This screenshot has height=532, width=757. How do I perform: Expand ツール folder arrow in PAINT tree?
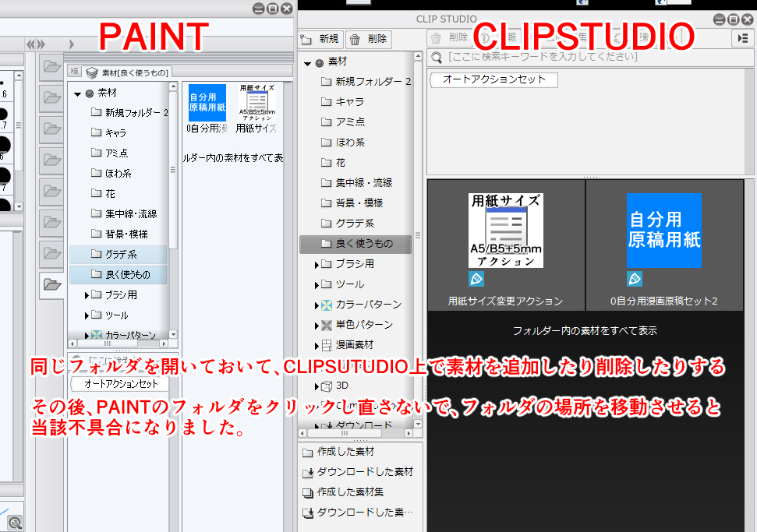click(x=87, y=315)
